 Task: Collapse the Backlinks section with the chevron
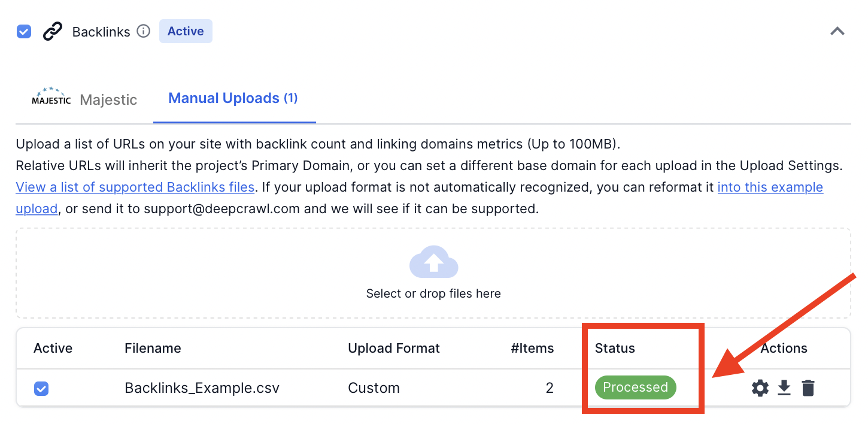[x=837, y=31]
